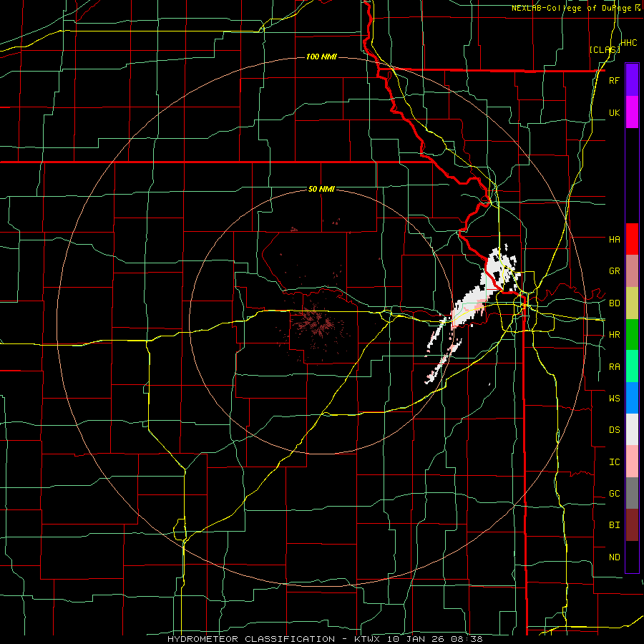Click the GC legend label
Viewport: 644px width, 644px height.
[614, 494]
